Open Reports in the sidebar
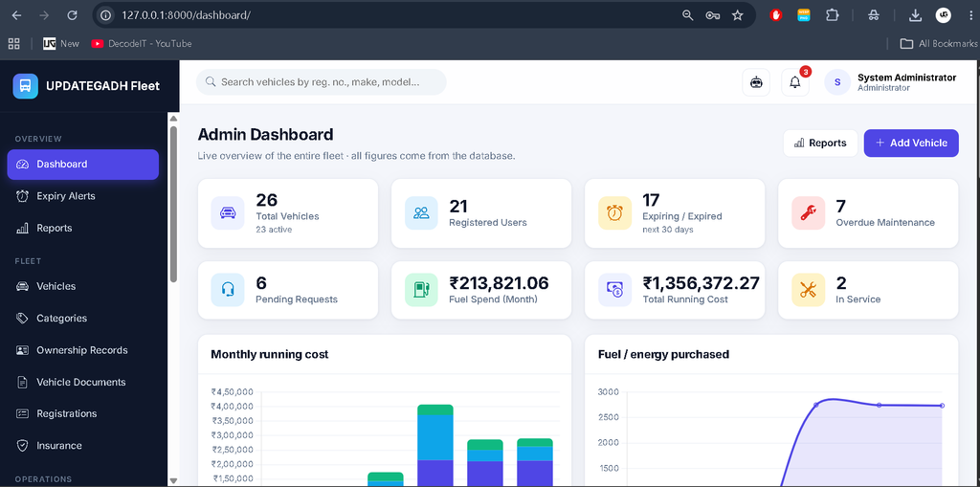This screenshot has width=980, height=487. (83, 228)
